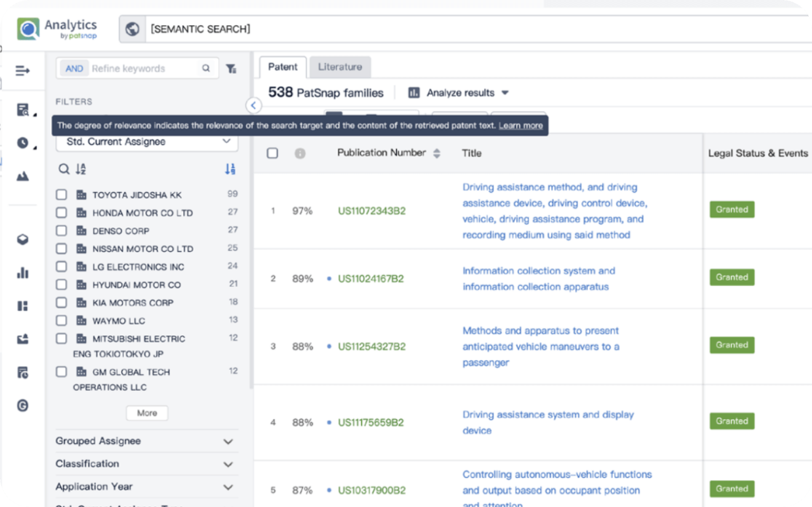Click the info icon in the table header

click(300, 153)
